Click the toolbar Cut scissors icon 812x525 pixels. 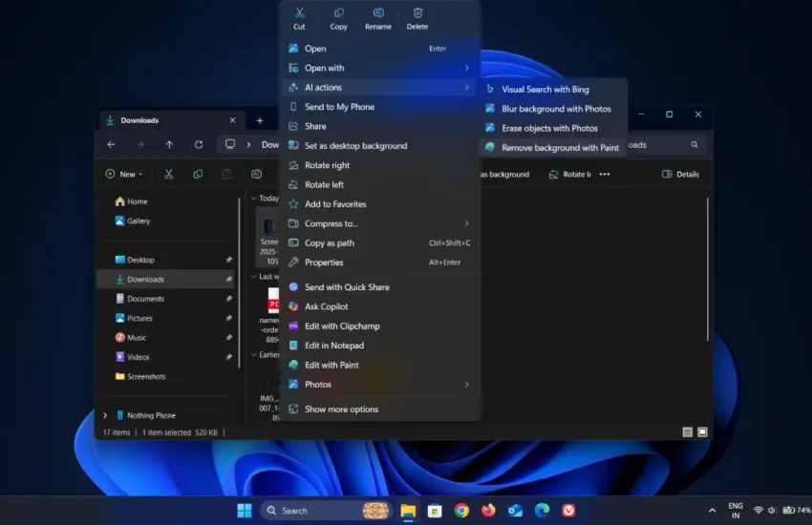click(169, 175)
